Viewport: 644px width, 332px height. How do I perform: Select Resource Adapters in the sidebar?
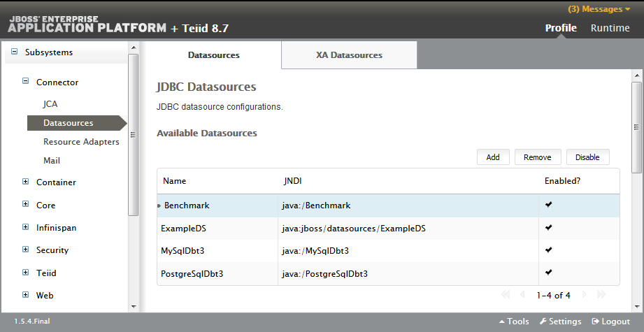[x=81, y=142]
